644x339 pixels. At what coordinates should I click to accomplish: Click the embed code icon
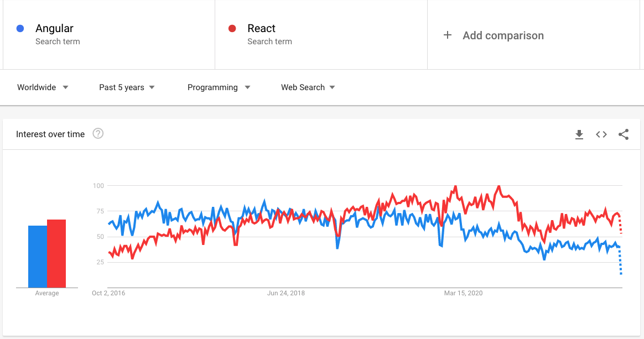pyautogui.click(x=601, y=134)
